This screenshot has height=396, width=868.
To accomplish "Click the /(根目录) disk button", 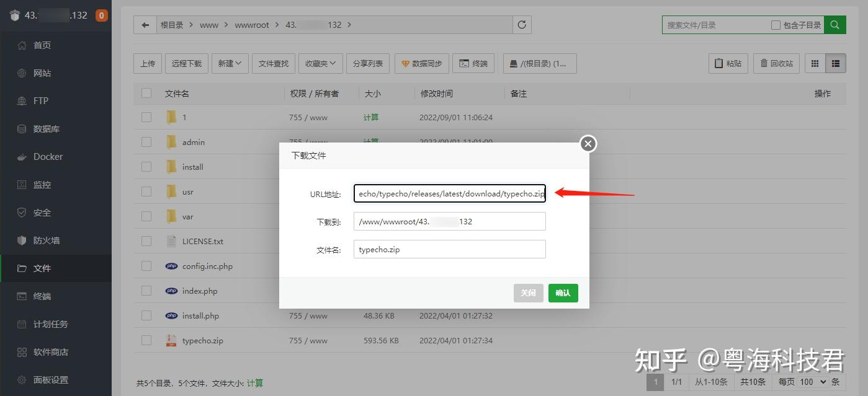I will pos(539,63).
